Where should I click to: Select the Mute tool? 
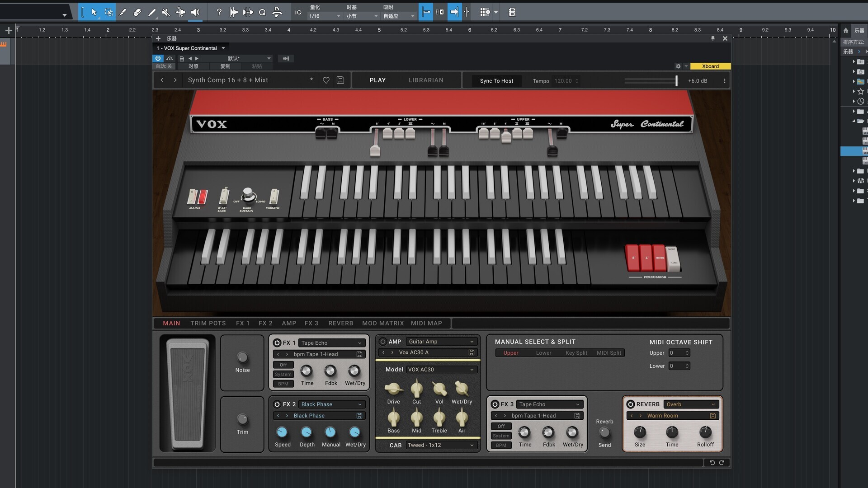(166, 12)
